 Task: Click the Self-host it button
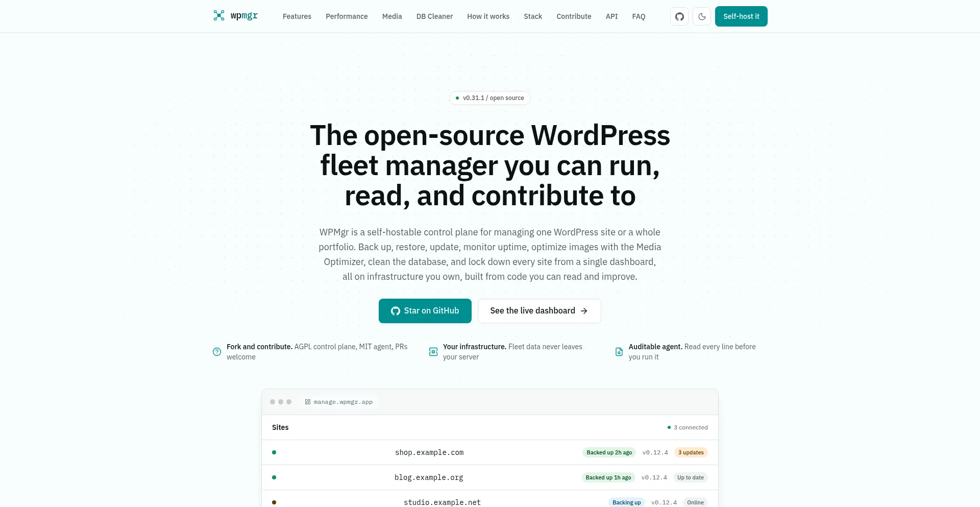pos(741,16)
